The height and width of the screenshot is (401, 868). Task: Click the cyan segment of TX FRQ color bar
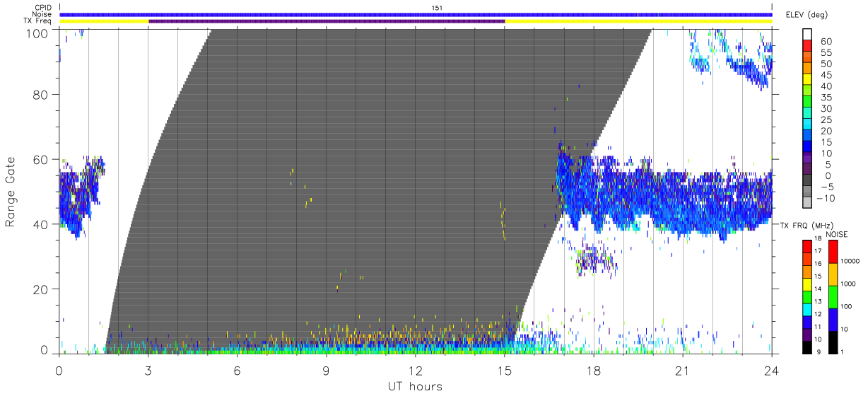tap(807, 309)
